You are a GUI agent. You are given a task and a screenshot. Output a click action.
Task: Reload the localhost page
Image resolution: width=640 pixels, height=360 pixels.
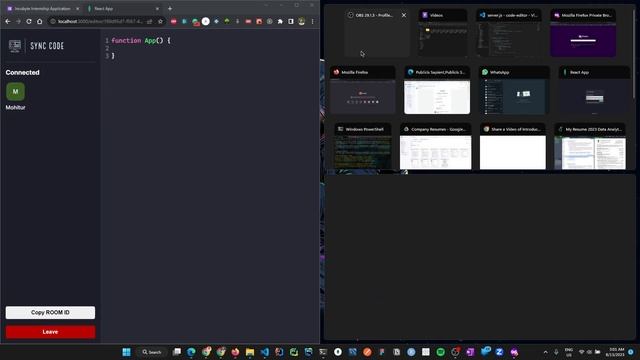pyautogui.click(x=29, y=21)
